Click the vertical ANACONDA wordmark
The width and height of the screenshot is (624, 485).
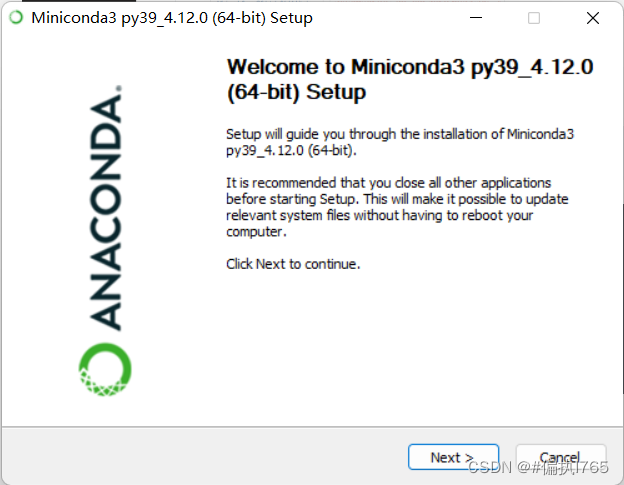(105, 212)
